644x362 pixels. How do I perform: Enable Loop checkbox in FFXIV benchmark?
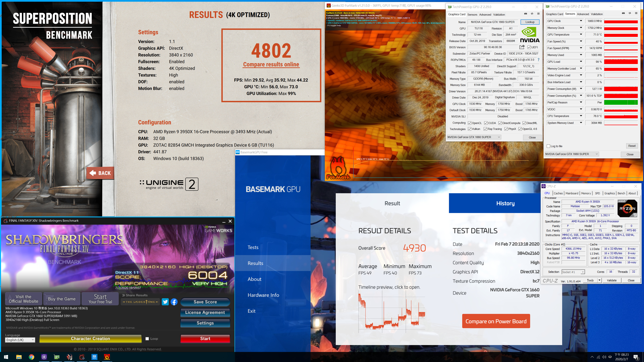(147, 339)
